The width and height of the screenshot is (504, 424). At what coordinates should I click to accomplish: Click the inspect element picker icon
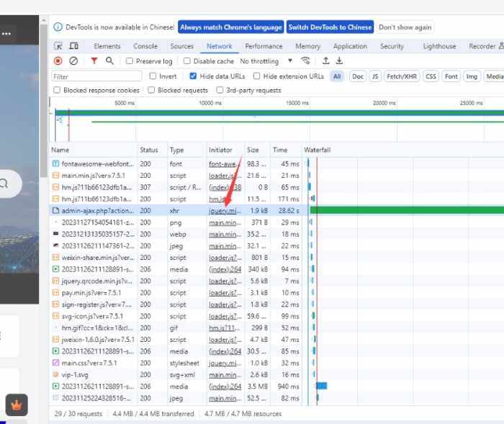(x=59, y=46)
